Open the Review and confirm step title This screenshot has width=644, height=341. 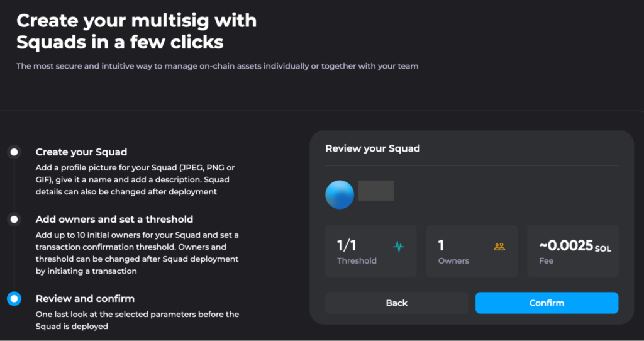[85, 299]
